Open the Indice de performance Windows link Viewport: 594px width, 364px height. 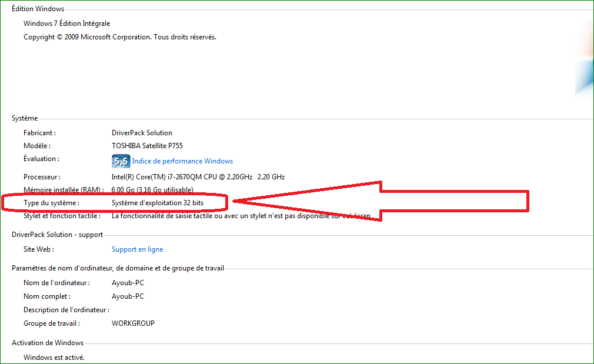point(182,161)
